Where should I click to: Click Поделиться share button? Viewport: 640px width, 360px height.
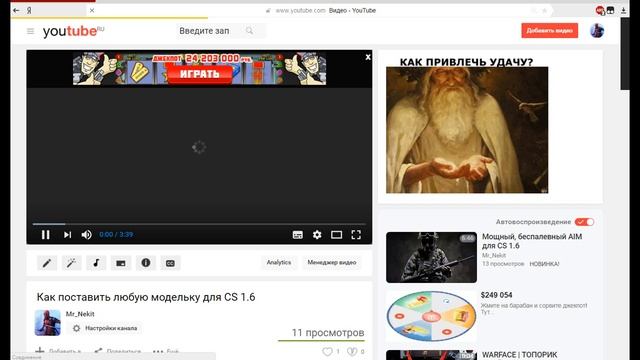click(118, 351)
